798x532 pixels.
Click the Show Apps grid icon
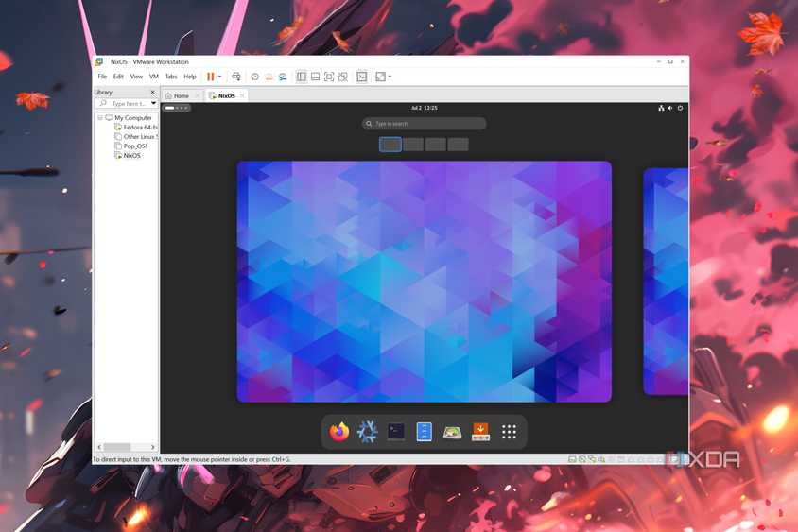click(x=509, y=432)
